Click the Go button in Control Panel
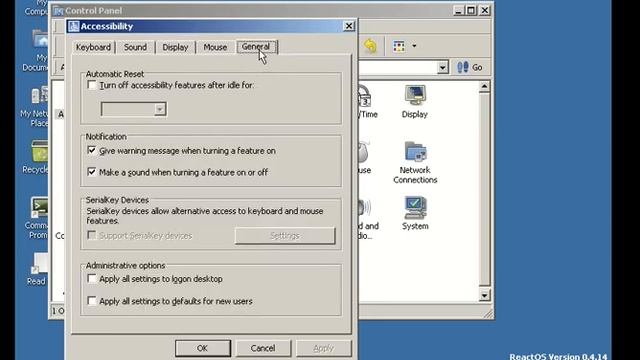Image resolution: width=640 pixels, height=360 pixels. [469, 67]
